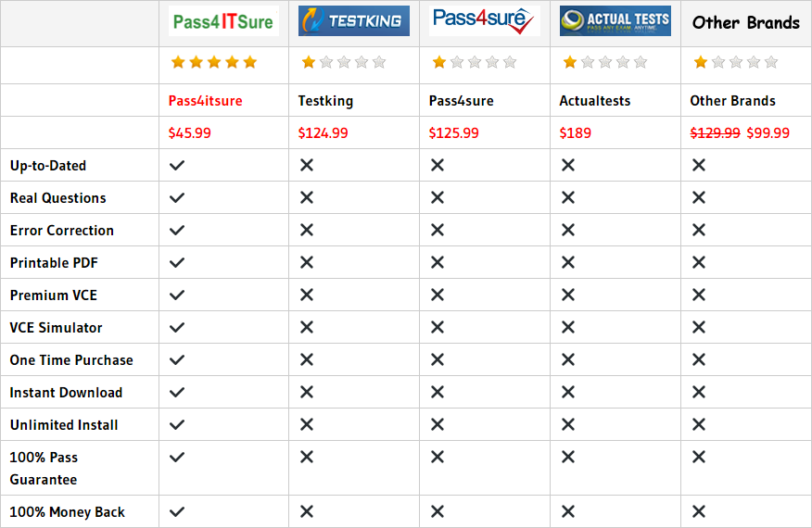Click the Actual Tests logo

tap(615, 21)
